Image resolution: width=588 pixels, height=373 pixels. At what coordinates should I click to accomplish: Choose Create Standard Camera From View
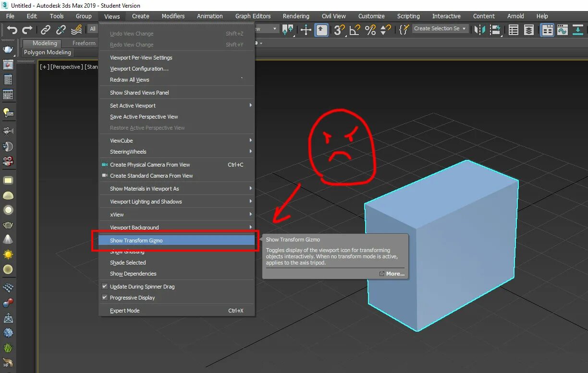(176, 176)
